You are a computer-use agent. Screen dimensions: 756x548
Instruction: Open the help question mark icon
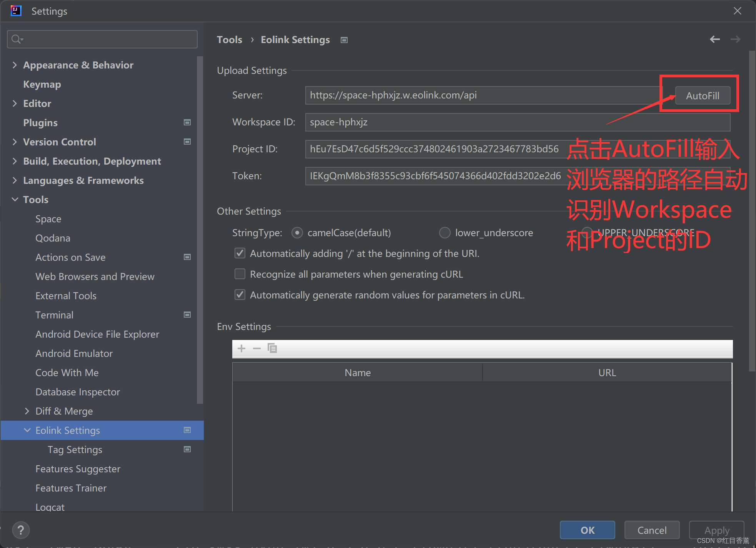click(x=21, y=530)
